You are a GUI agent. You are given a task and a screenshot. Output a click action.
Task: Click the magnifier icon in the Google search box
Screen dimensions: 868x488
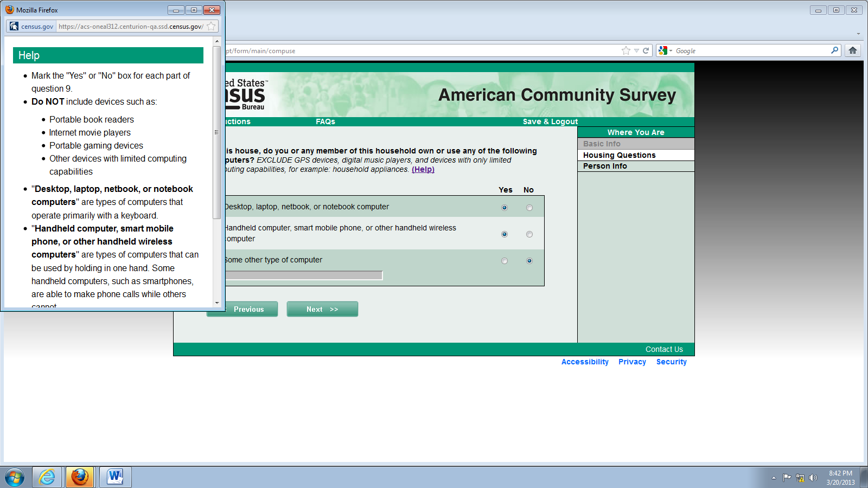[x=834, y=50]
